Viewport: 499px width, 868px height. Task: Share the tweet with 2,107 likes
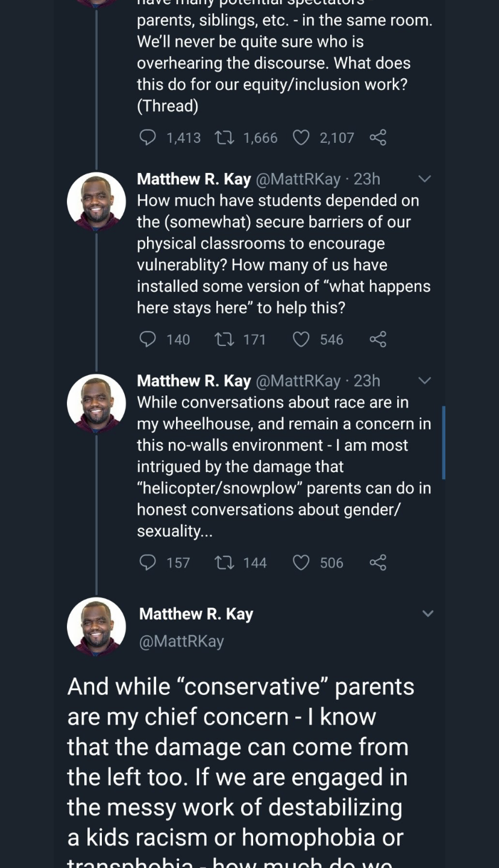tap(378, 138)
